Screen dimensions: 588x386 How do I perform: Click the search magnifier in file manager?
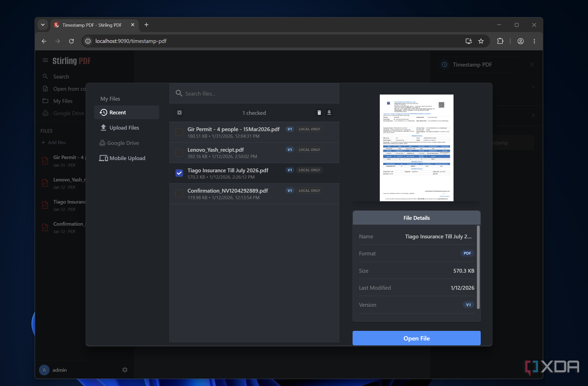point(179,93)
